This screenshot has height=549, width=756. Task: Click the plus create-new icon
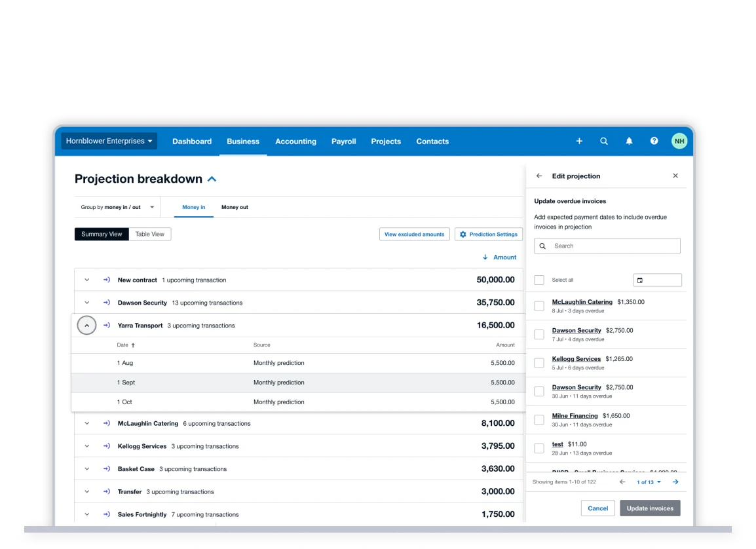(x=579, y=142)
